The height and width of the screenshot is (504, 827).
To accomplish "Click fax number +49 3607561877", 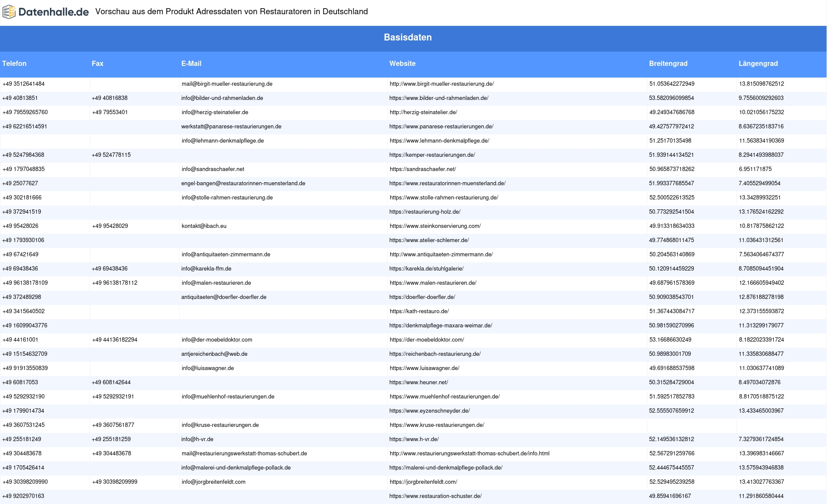I will click(x=113, y=425).
